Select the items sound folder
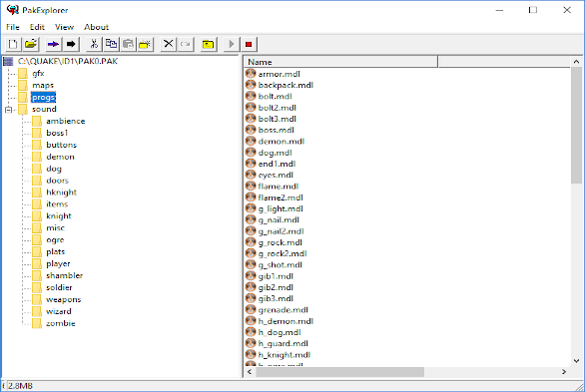Screen dimensions: 585x392 point(57,204)
